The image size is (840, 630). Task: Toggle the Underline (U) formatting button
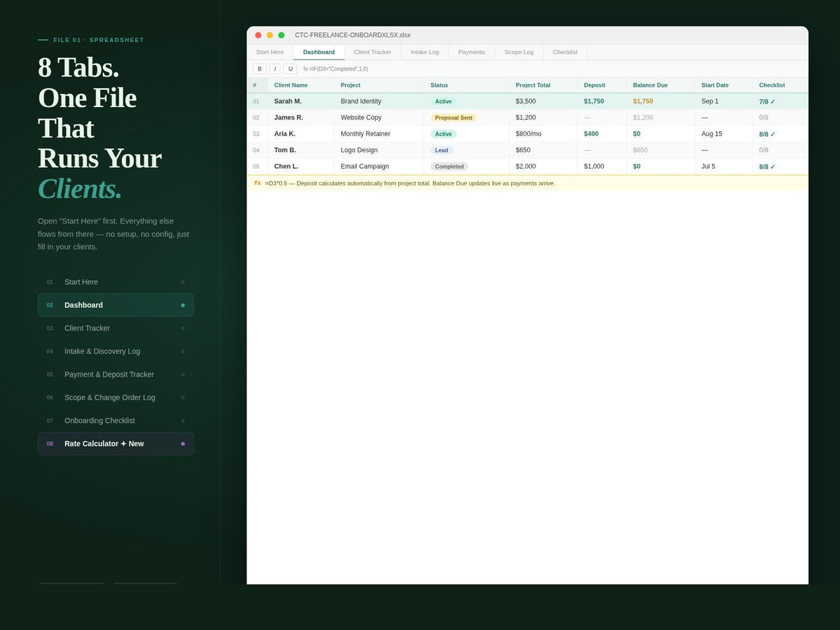(x=290, y=69)
